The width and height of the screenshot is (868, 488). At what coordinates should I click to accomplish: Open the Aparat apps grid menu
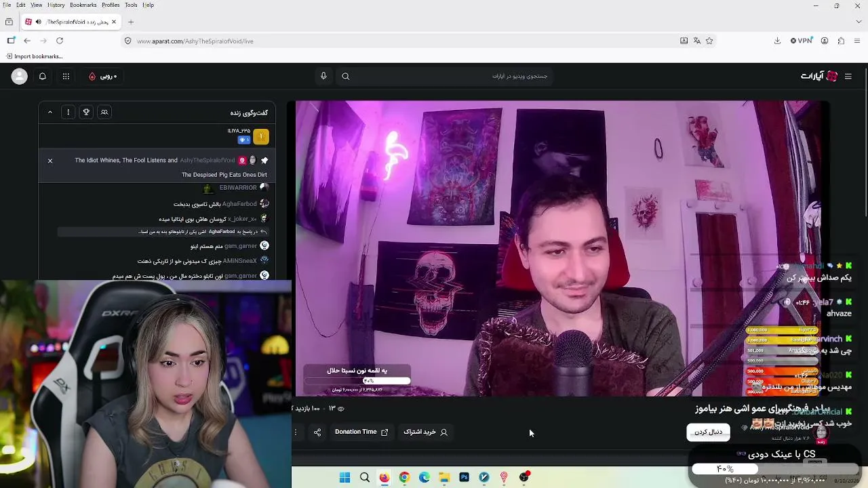tap(66, 77)
